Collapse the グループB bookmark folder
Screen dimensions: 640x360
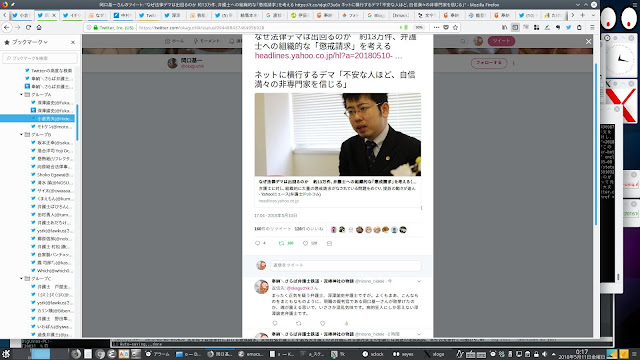tap(21, 134)
